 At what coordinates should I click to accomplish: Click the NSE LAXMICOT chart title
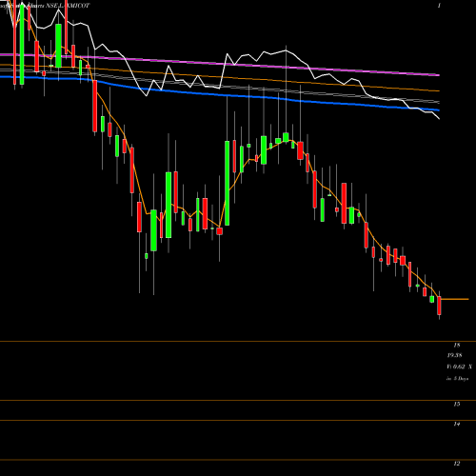point(68,6)
